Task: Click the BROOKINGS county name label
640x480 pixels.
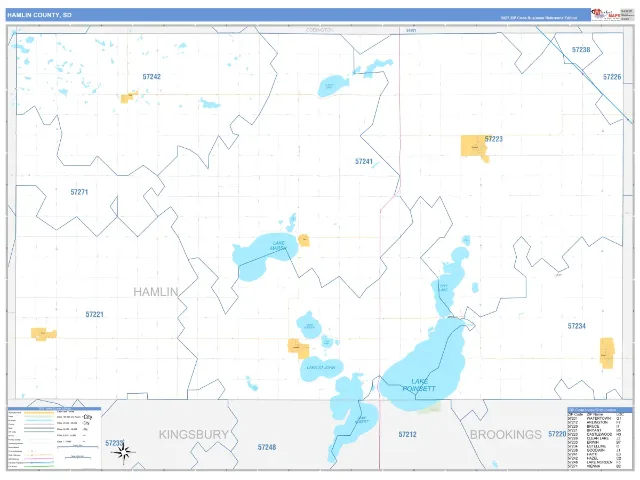Action: (x=506, y=434)
